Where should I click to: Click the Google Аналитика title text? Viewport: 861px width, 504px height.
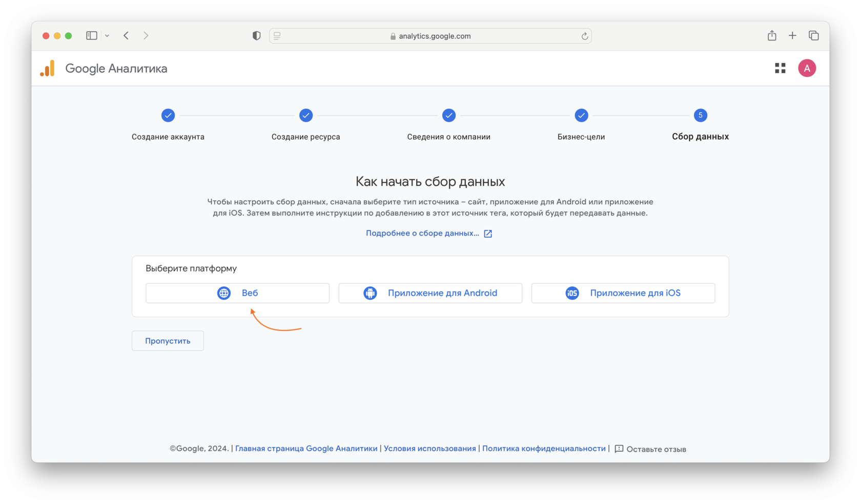[x=116, y=69]
